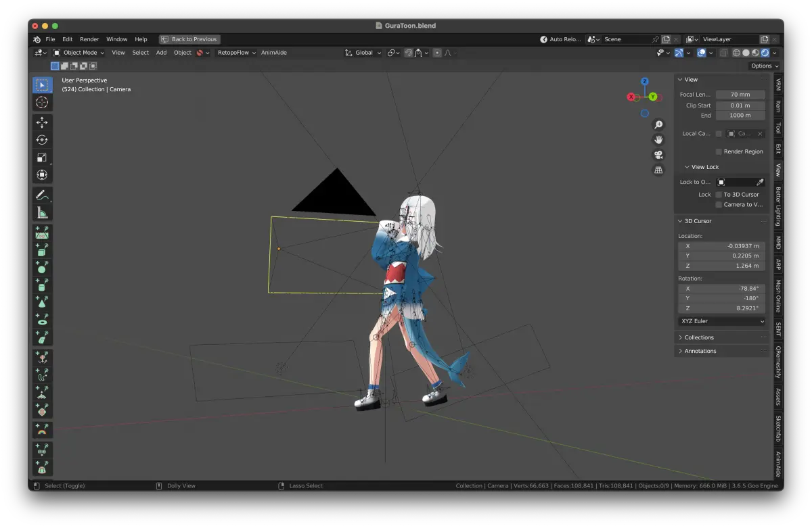Click the 3D Cursor Location X field
The height and width of the screenshot is (528, 812).
(722, 246)
